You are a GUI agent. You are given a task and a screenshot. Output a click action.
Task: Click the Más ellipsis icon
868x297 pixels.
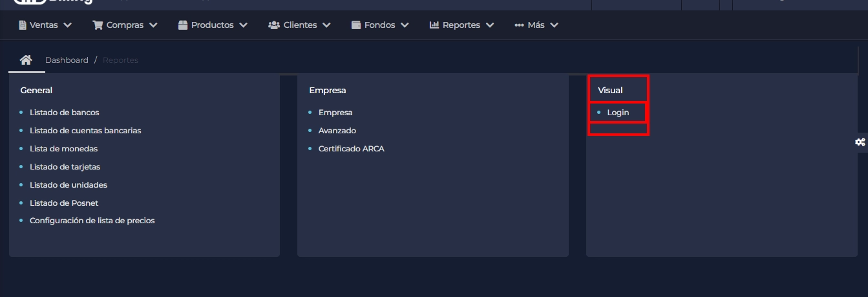coord(519,25)
